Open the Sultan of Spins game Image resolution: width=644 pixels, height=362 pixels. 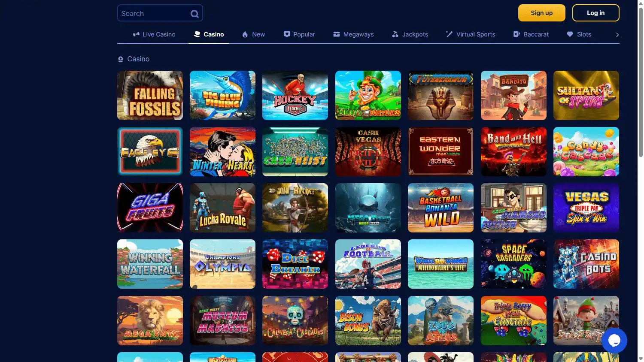(586, 95)
